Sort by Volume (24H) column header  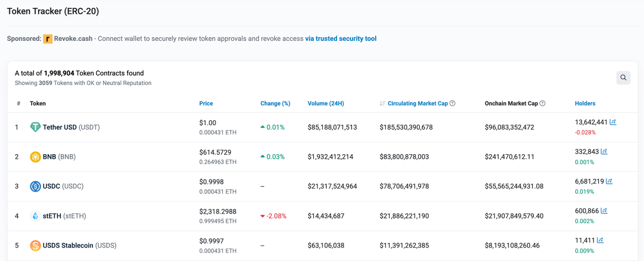click(326, 103)
